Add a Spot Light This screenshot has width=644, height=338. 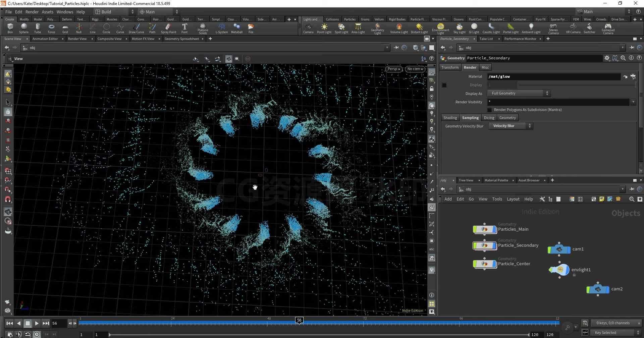pos(341,29)
